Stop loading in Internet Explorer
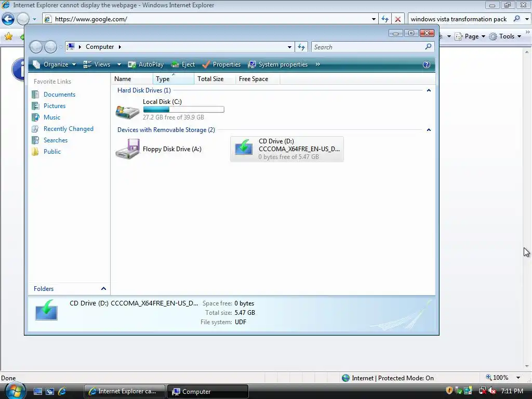Screen dimensions: 532x399 (397, 19)
